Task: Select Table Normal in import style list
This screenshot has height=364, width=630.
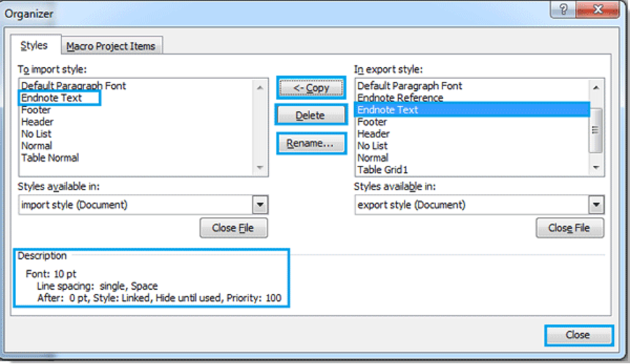Action: pyautogui.click(x=50, y=158)
